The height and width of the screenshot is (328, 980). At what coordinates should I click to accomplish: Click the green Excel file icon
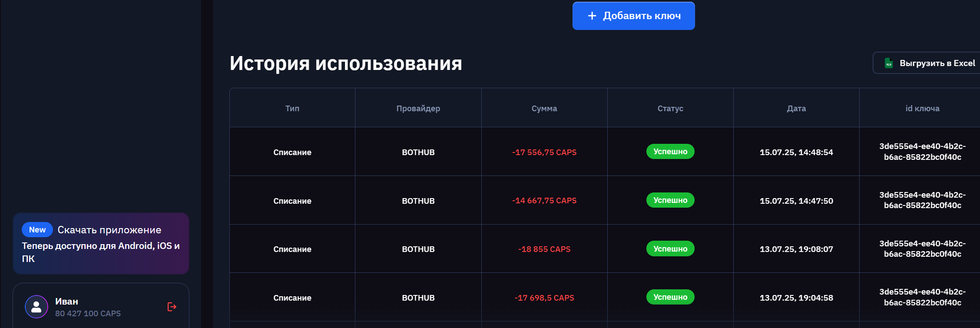889,63
